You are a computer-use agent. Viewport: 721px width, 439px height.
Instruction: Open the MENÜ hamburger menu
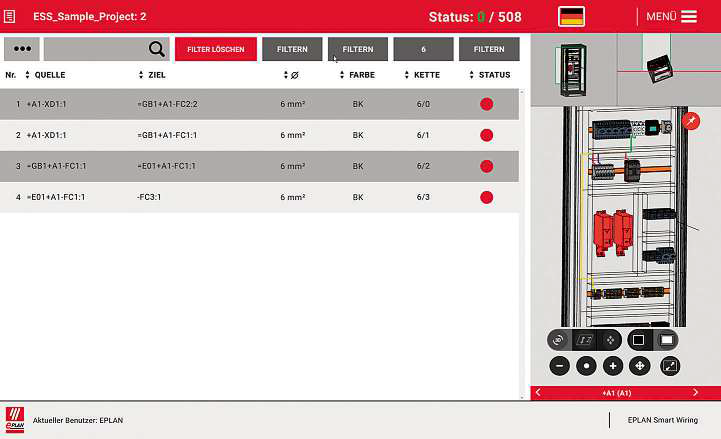(x=671, y=17)
